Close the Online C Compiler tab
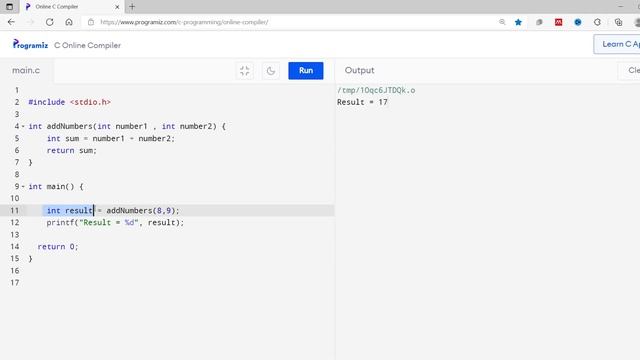Screen dimensions: 640x360 click(117, 7)
